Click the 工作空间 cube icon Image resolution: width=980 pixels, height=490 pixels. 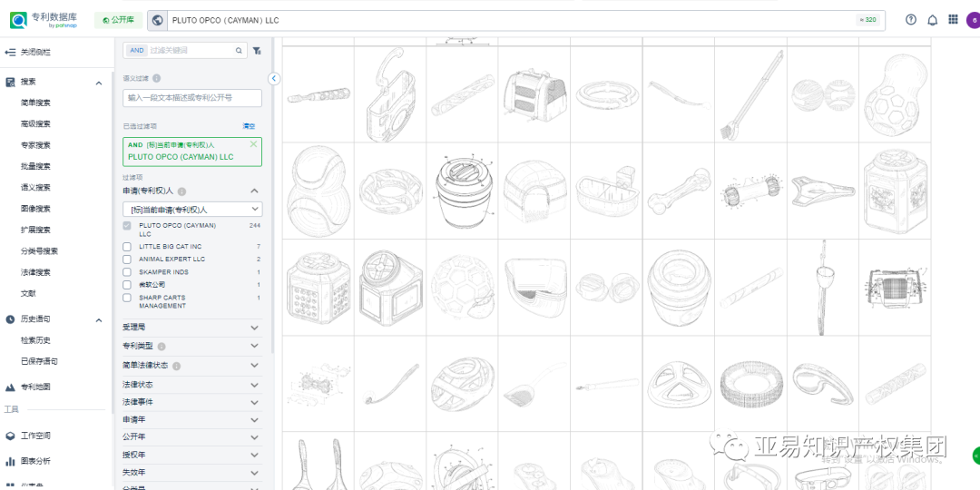[10, 436]
